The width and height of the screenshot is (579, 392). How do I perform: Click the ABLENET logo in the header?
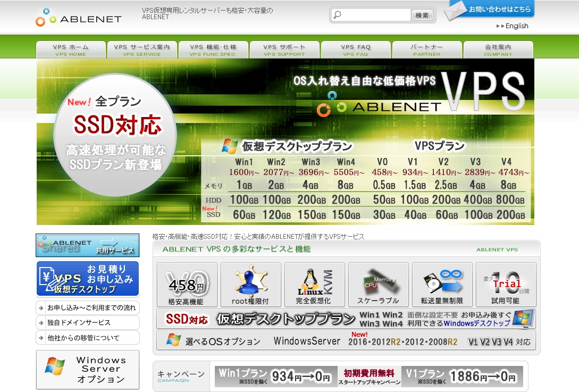click(x=79, y=18)
